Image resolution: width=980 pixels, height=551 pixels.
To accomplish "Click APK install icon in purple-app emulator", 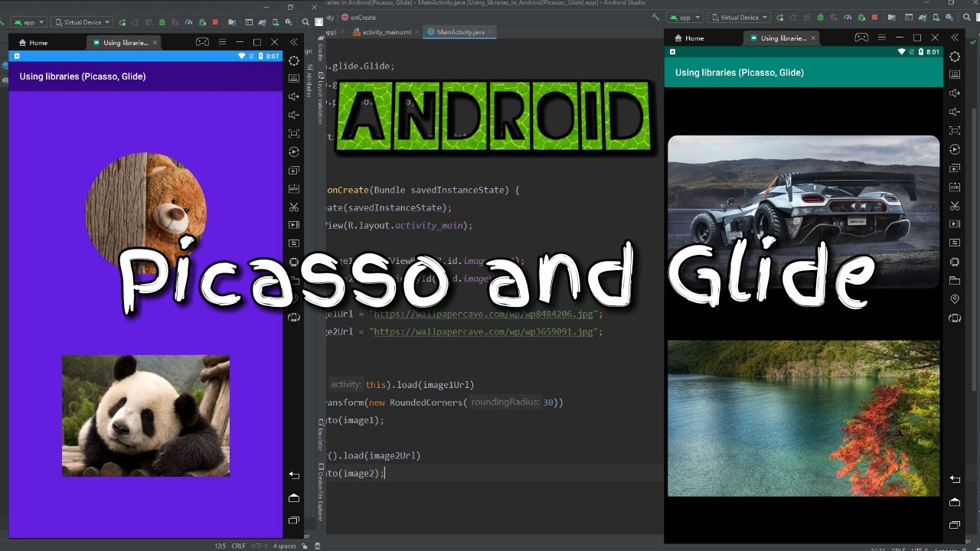I will click(294, 188).
